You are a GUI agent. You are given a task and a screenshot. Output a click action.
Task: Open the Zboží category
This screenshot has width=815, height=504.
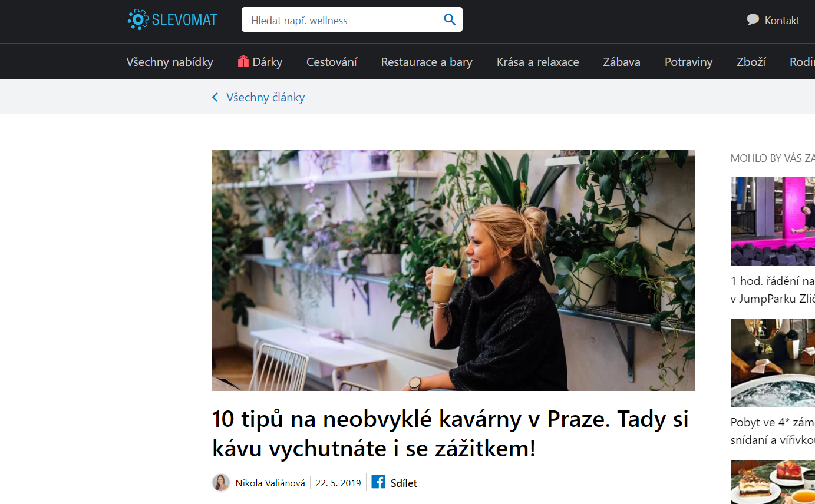tap(751, 62)
